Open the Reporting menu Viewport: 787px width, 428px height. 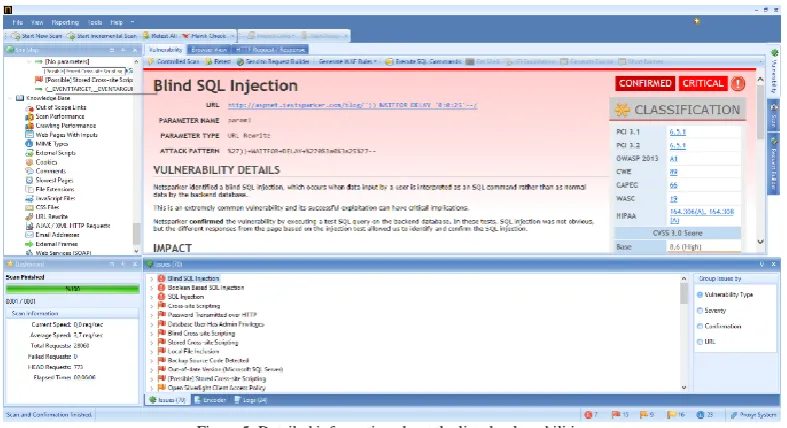coord(65,23)
